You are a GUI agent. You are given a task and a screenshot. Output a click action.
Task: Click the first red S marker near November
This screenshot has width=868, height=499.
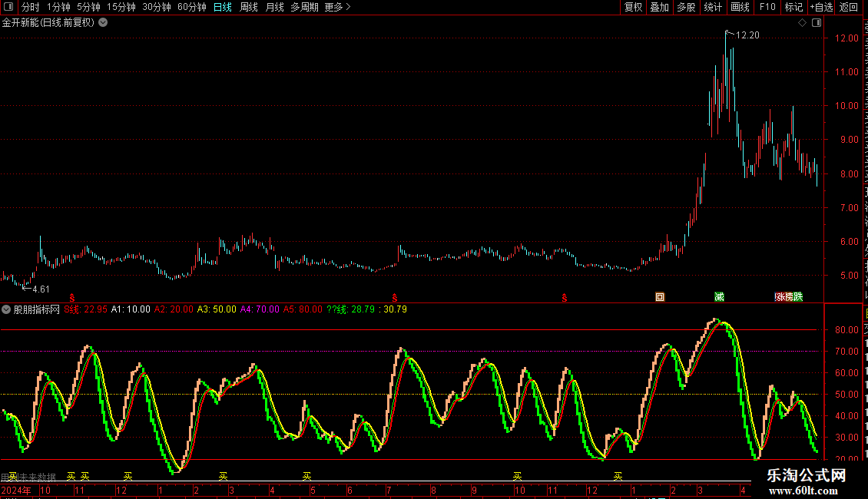[x=72, y=298]
